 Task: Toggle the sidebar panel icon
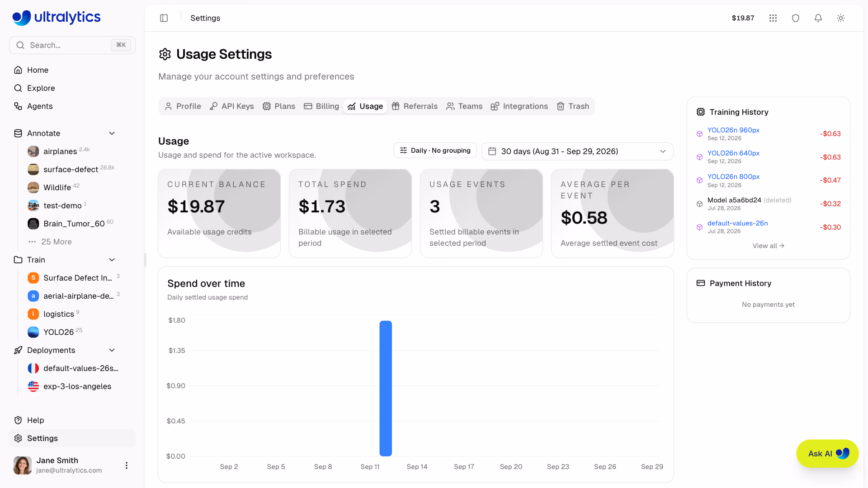(x=164, y=18)
